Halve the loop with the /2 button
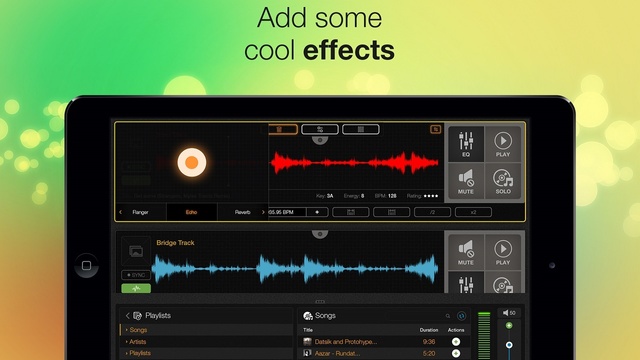Viewport: 640px width, 360px height. point(432,212)
